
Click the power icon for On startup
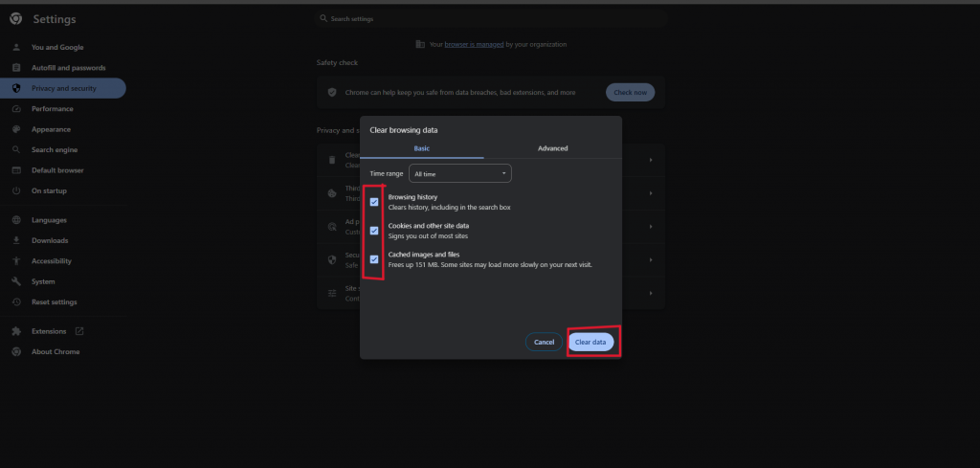(x=17, y=190)
